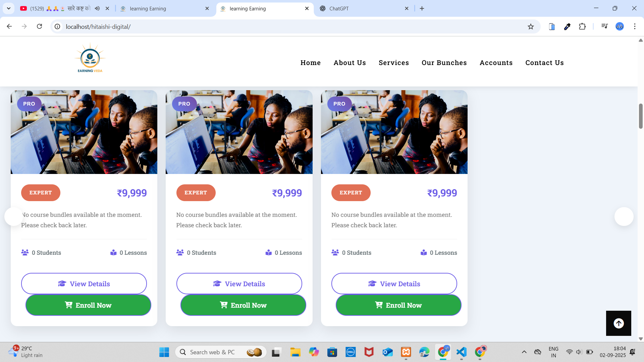Click the page vertical scrollbar thumb
Screen dimensions: 644x362
(641, 116)
